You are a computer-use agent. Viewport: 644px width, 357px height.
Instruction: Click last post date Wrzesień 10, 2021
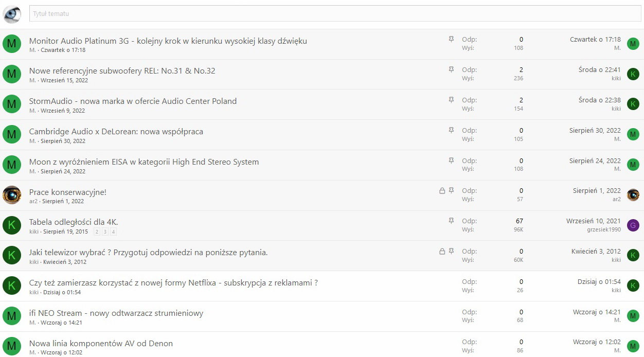pyautogui.click(x=594, y=221)
